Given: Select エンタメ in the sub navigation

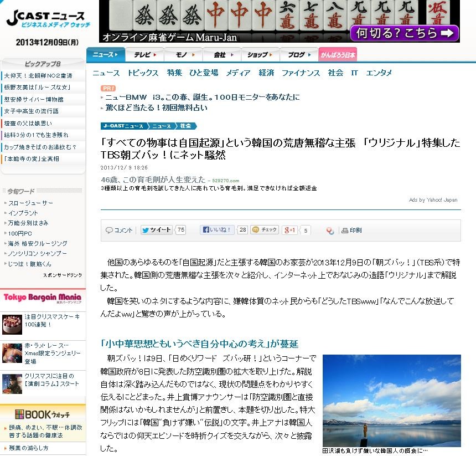Looking at the screenshot, I should [379, 73].
